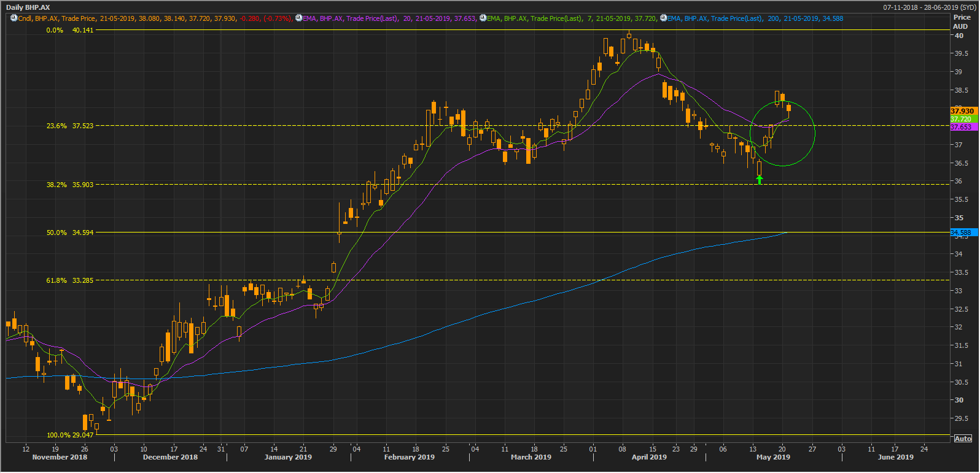Click the Price AUD axis header
The height and width of the screenshot is (473, 980).
[962, 21]
